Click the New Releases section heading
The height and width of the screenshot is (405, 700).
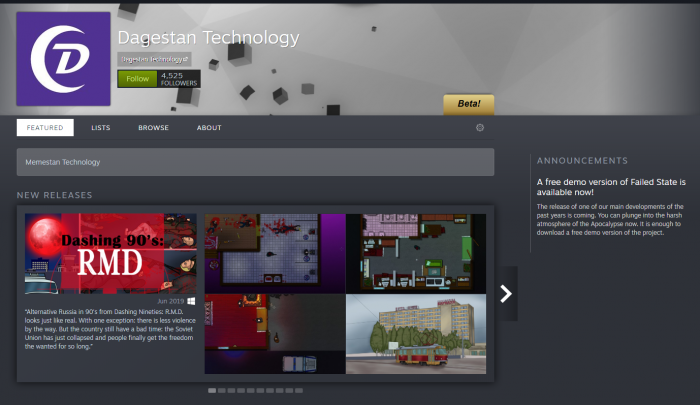(54, 195)
